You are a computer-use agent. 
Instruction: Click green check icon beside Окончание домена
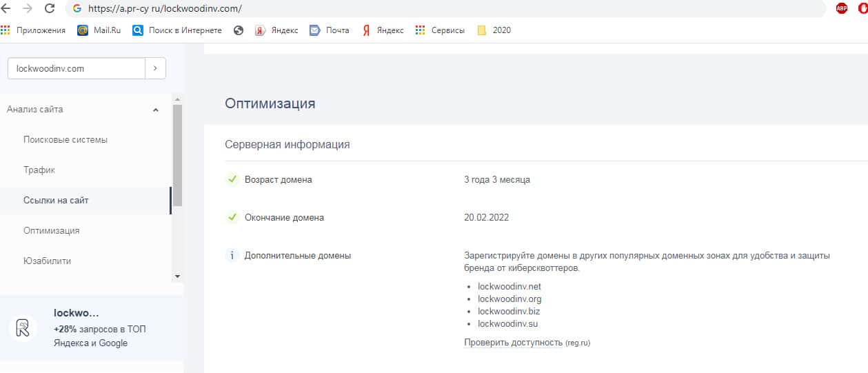(x=232, y=217)
